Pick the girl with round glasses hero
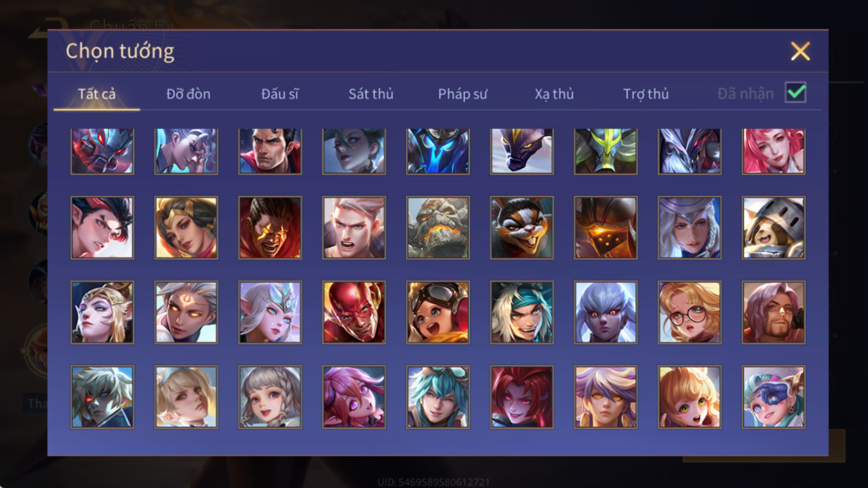Viewport: 868px width, 488px height. pyautogui.click(x=689, y=312)
